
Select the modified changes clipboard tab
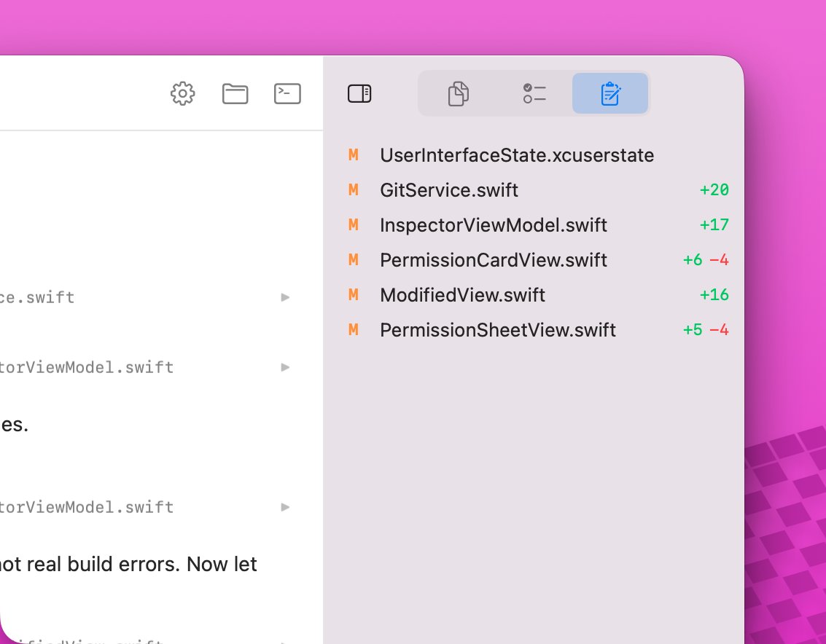click(x=610, y=94)
